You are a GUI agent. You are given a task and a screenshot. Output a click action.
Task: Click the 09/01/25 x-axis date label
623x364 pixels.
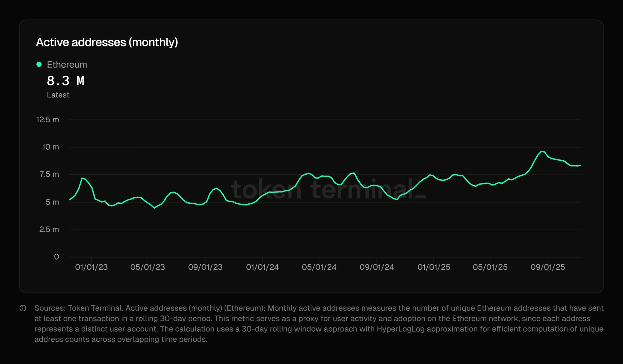coord(548,267)
